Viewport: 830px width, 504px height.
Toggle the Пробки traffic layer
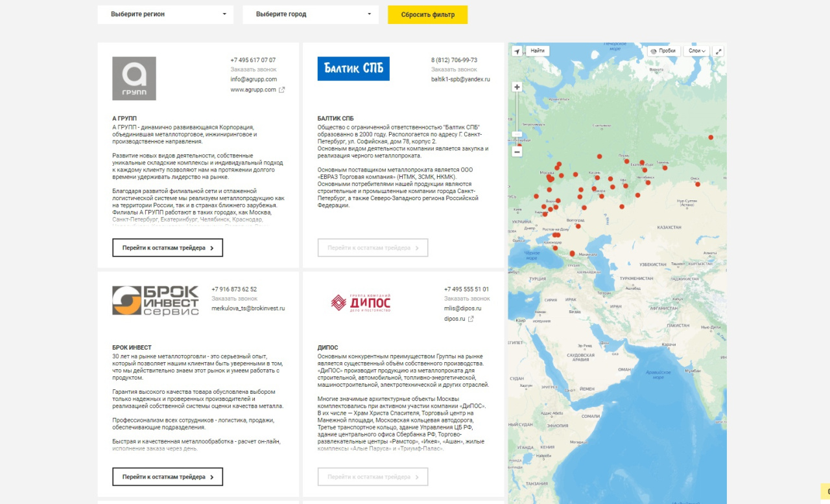tap(663, 51)
